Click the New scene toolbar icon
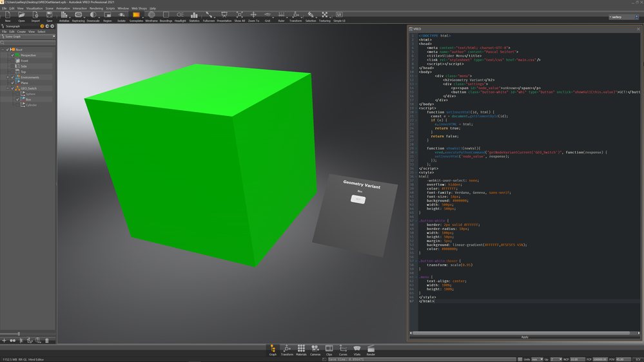 click(x=8, y=15)
